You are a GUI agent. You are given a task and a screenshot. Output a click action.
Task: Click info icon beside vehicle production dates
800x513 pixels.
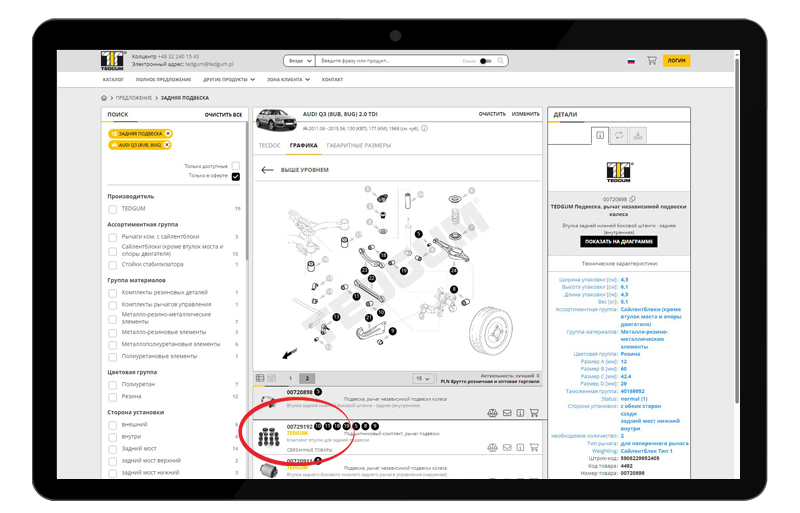point(424,128)
